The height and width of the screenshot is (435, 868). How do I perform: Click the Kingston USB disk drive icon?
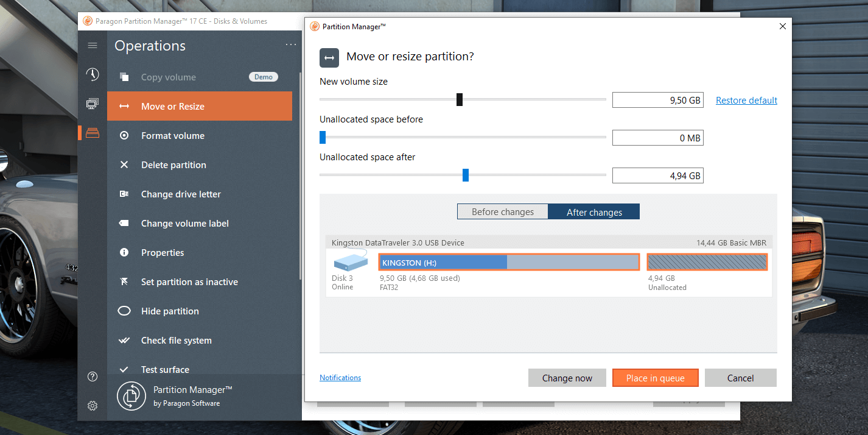pyautogui.click(x=351, y=261)
